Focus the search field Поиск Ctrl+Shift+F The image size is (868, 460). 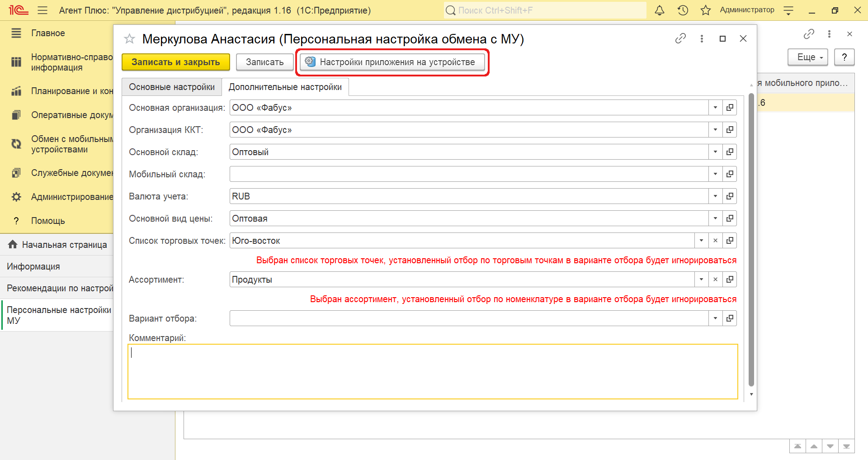545,10
